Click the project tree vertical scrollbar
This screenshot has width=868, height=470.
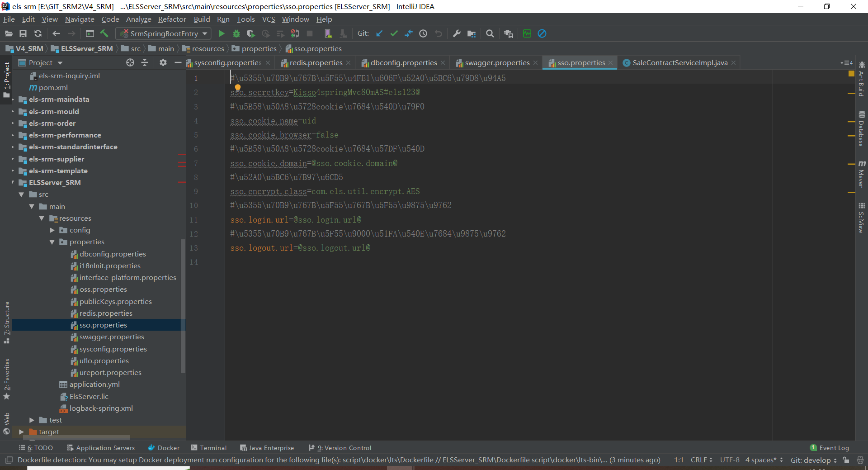[x=183, y=306]
